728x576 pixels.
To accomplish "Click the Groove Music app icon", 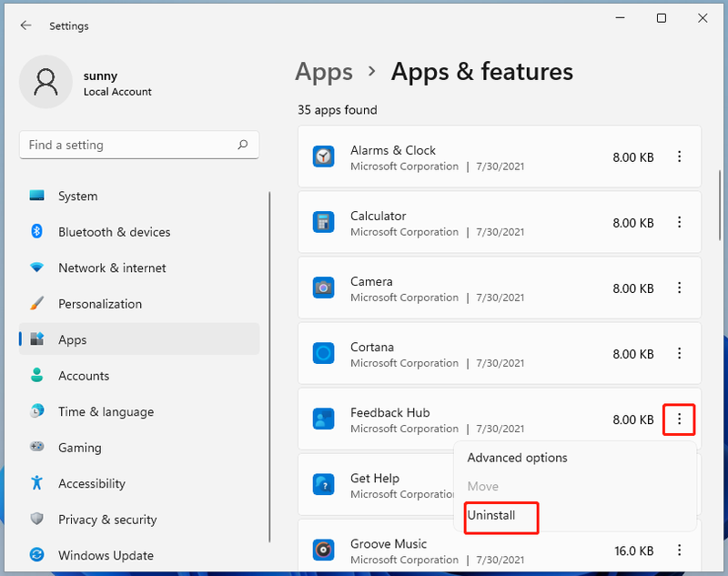I will pos(323,550).
